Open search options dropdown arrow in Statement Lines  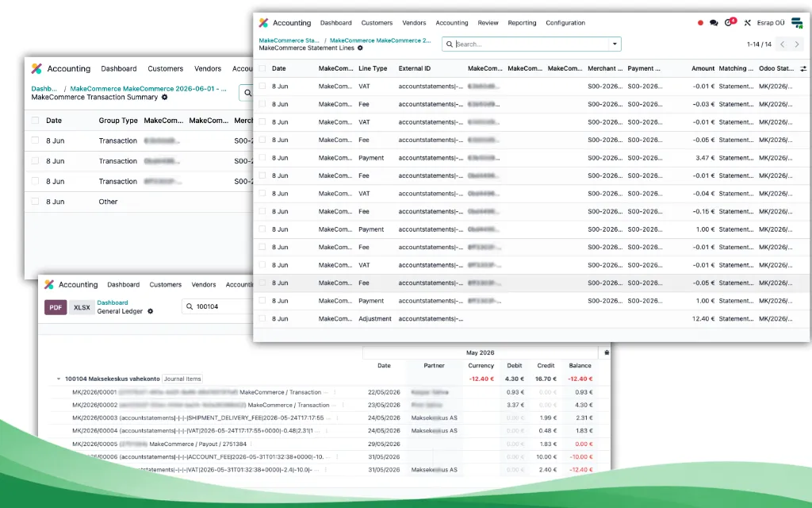coord(615,44)
